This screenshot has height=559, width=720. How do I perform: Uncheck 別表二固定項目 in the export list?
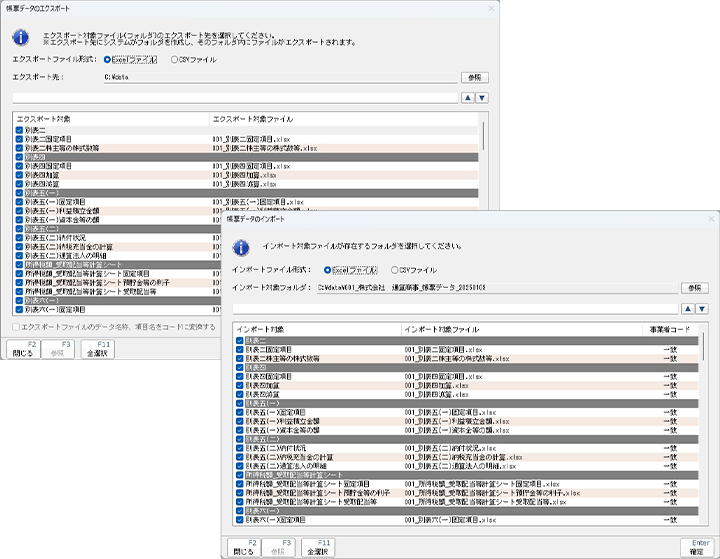[19, 139]
